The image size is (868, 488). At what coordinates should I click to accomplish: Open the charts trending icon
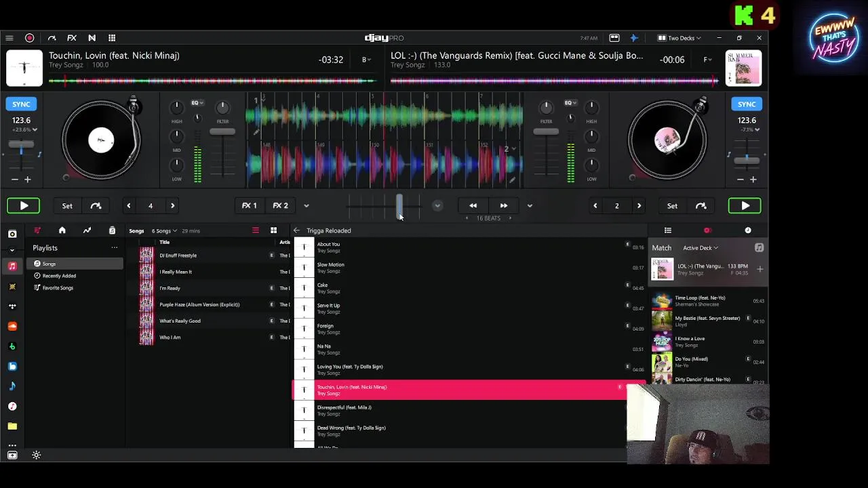click(x=87, y=230)
